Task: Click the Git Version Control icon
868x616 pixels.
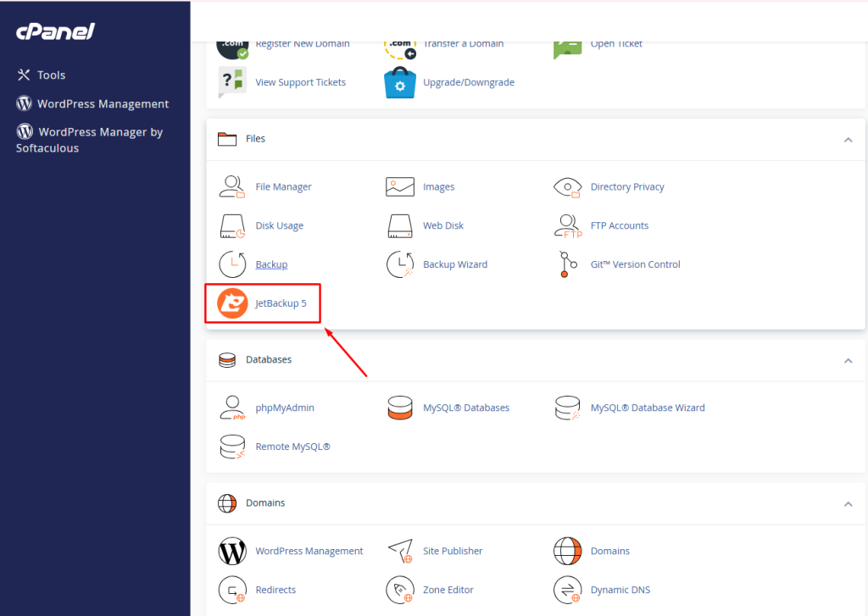Action: pos(567,264)
